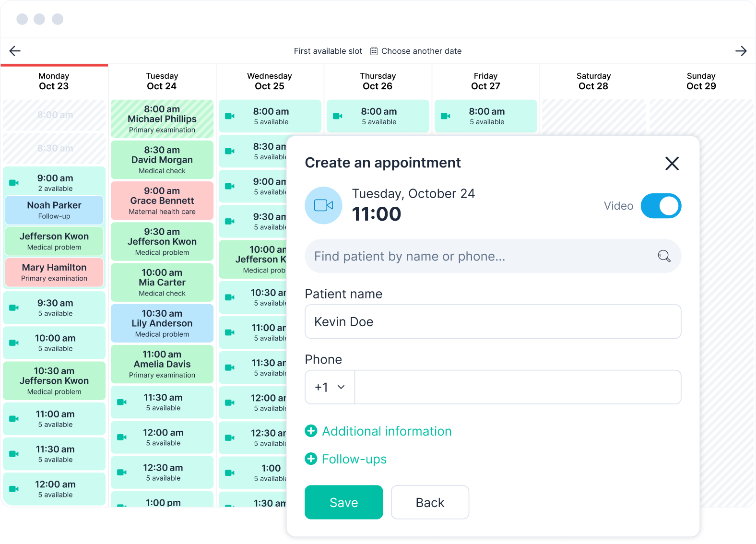Click the plus icon next to Additional information

[x=311, y=431]
